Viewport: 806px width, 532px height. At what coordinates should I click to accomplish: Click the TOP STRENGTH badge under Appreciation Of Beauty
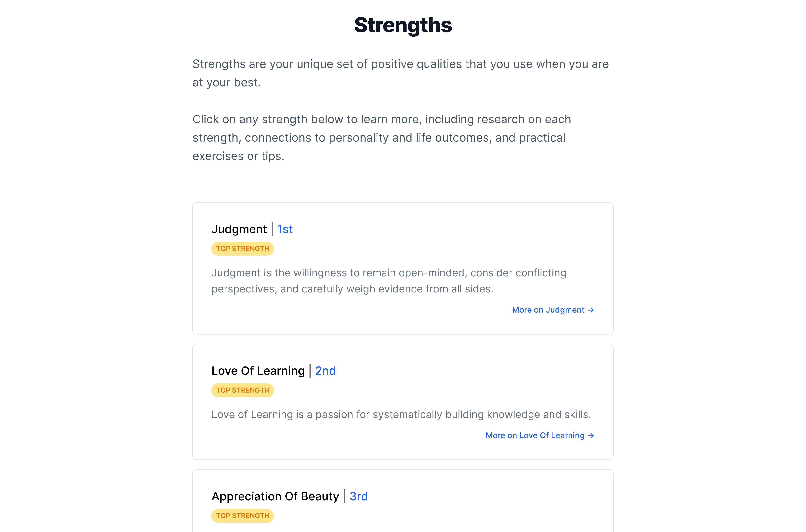(x=242, y=515)
